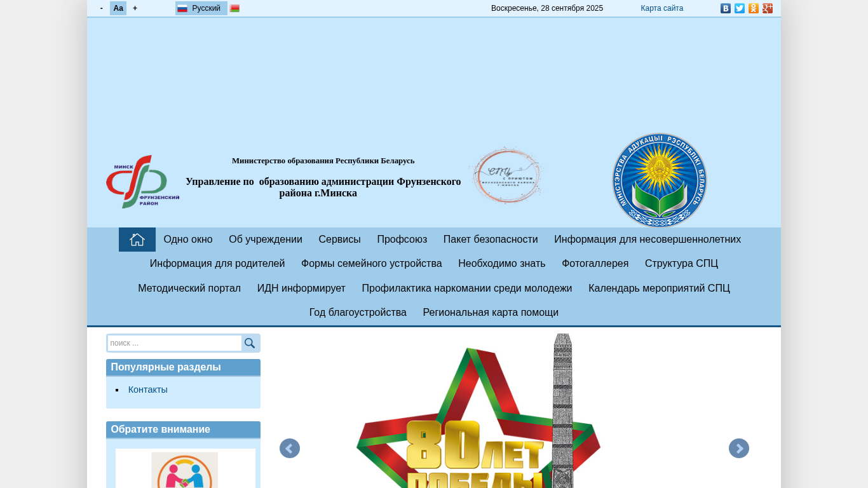Screen dimensions: 868x488
Task: Open the Карта сайта link
Action: pos(661,8)
